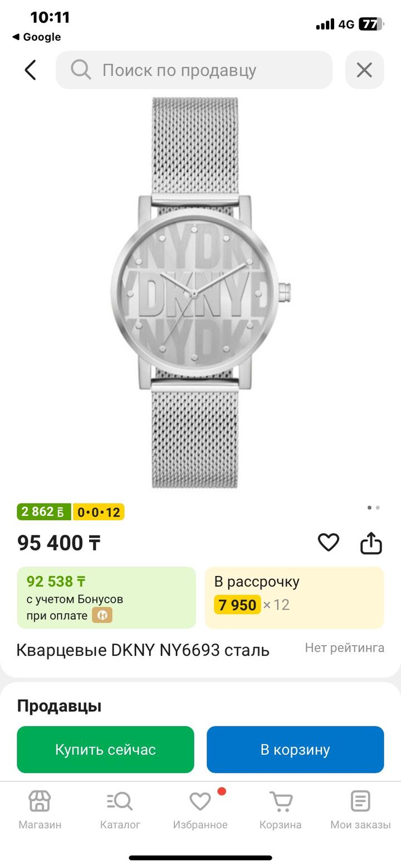401x868 pixels.
Task: Open Мои заказы tab
Action: click(360, 810)
